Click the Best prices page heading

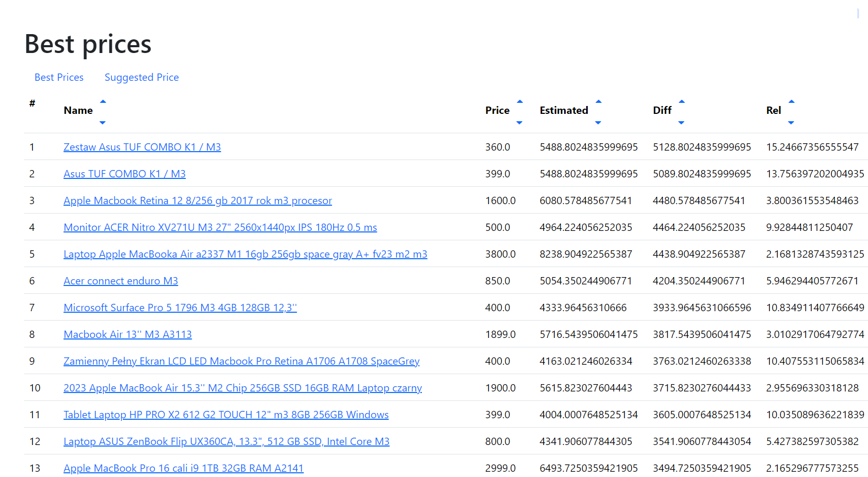88,44
